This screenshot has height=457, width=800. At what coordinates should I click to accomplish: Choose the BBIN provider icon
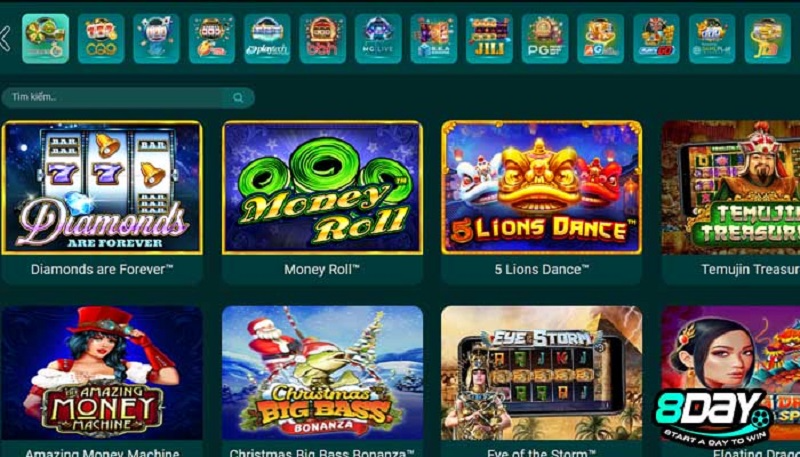point(323,38)
